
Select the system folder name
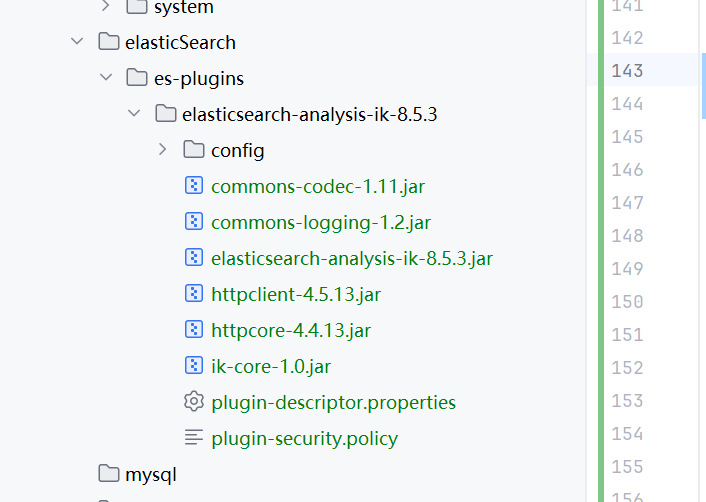183,7
